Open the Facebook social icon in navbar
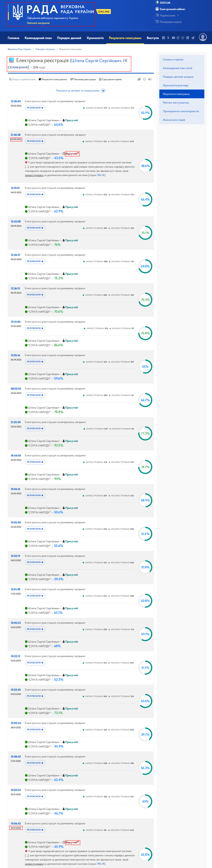The image size is (212, 868). [x=163, y=38]
